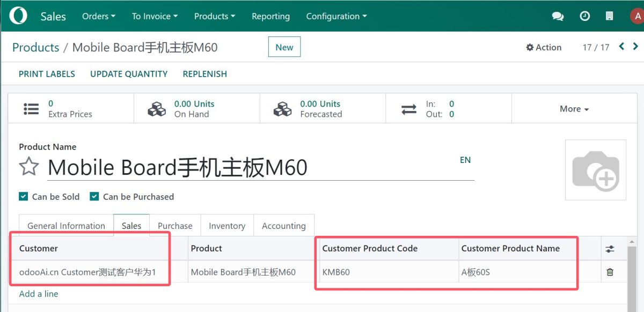The image size is (644, 312).
Task: Switch to the Purchase tab
Action: point(175,226)
